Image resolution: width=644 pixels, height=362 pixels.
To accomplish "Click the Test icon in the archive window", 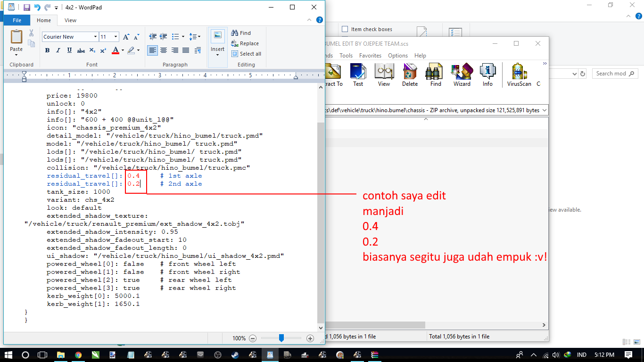I will point(358,74).
